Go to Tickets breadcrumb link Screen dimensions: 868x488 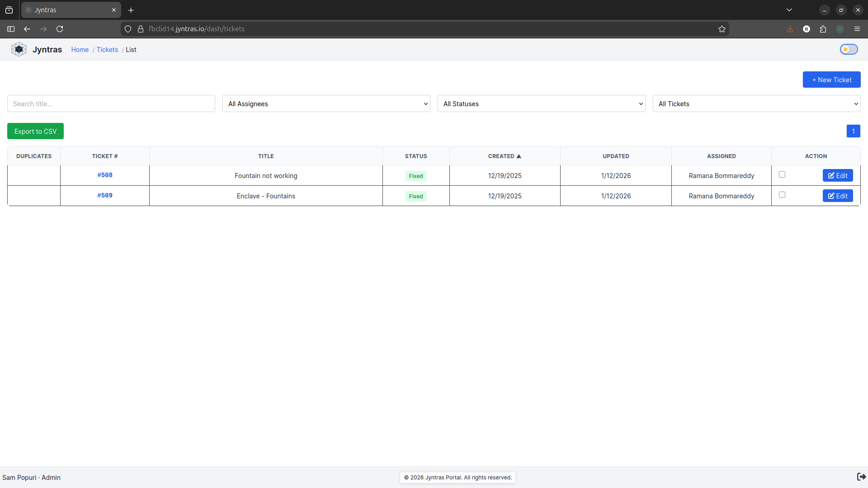(107, 50)
